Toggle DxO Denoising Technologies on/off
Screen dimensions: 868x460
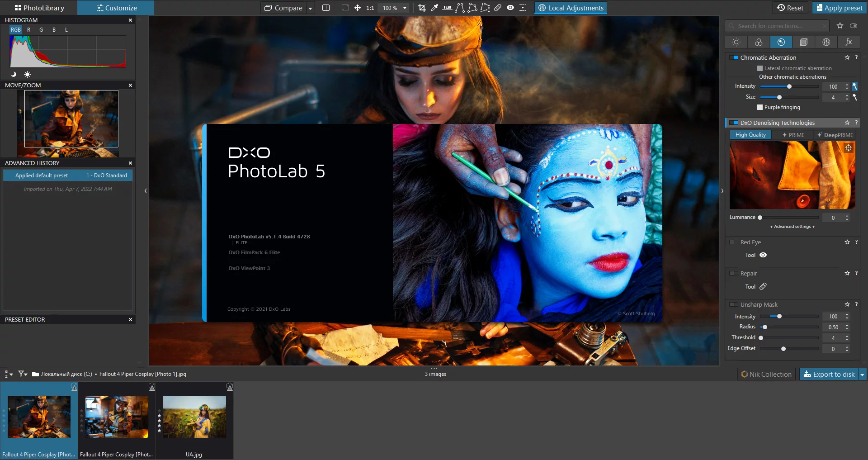coord(734,123)
